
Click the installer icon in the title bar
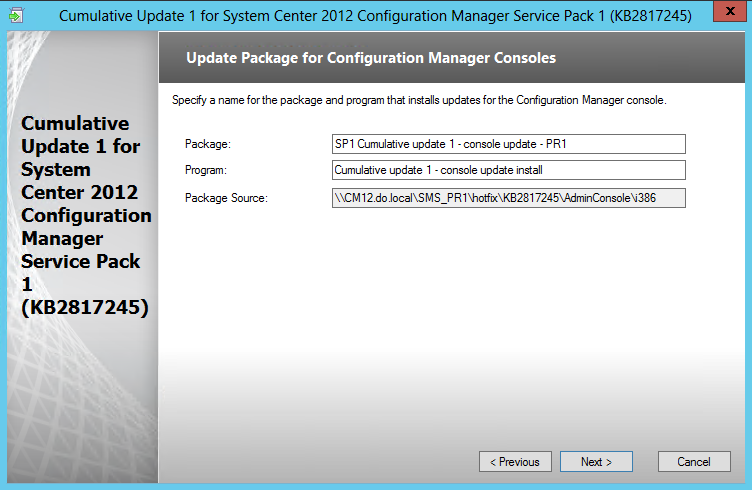click(x=16, y=15)
